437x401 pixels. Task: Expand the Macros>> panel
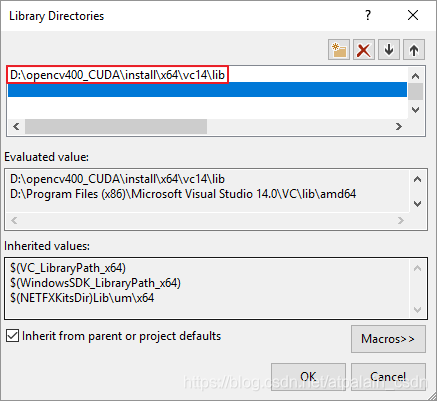[388, 339]
